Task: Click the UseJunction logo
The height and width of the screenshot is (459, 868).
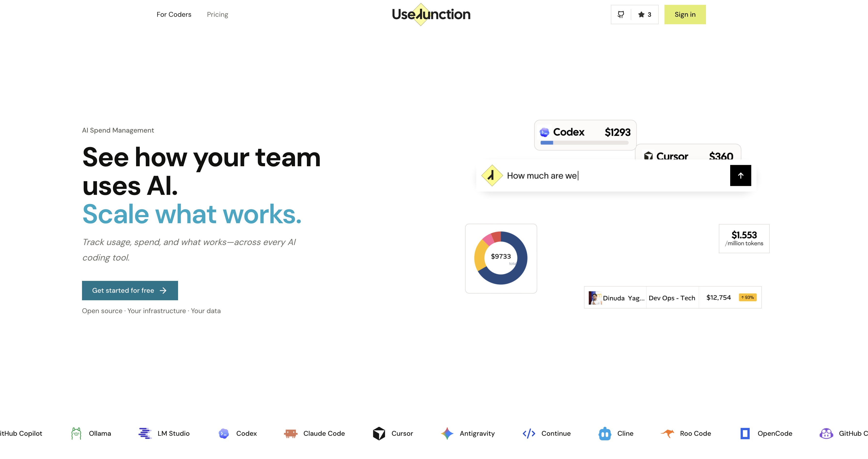Action: coord(431,15)
